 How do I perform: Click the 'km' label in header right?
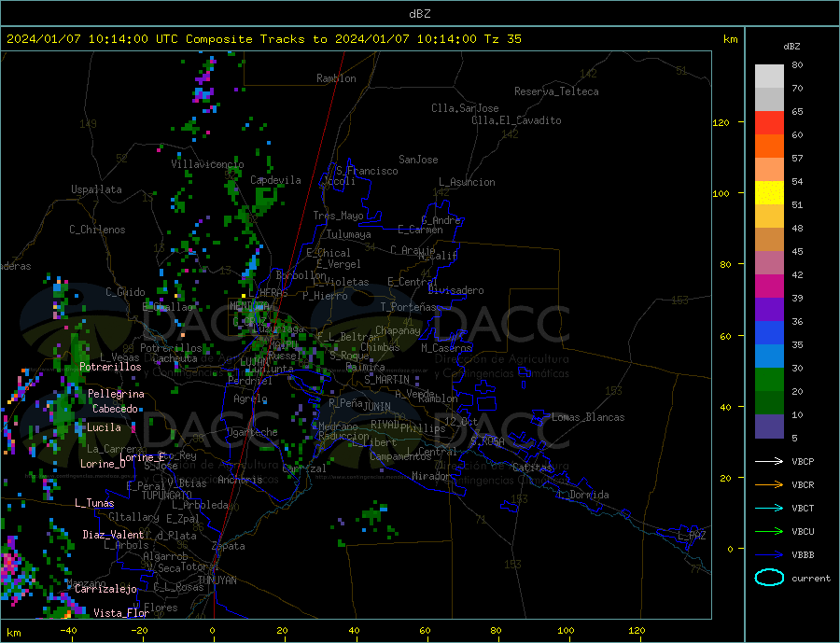coord(730,39)
